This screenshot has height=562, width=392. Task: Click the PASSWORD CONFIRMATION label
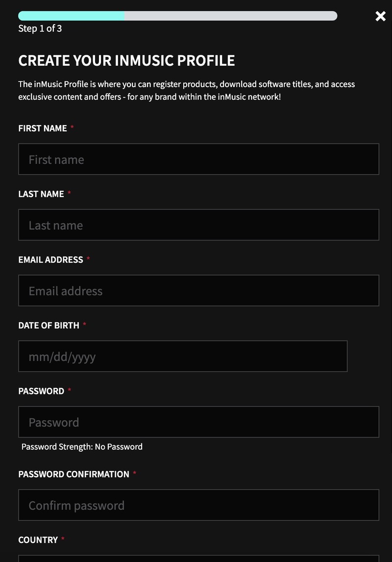(x=73, y=474)
